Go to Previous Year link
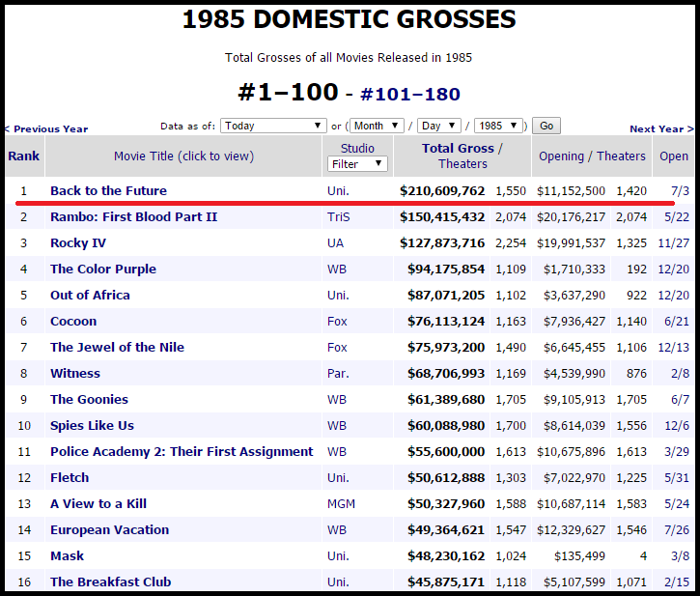This screenshot has width=700, height=596. pos(48,129)
